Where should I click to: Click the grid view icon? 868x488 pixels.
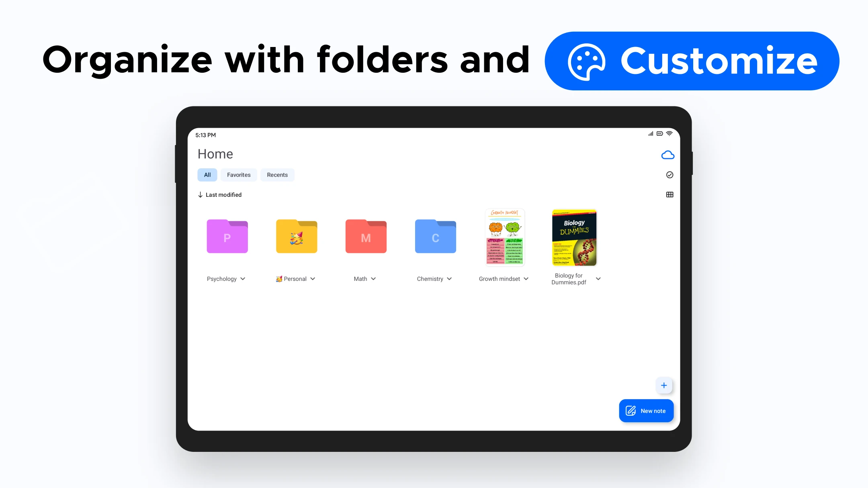pos(669,194)
